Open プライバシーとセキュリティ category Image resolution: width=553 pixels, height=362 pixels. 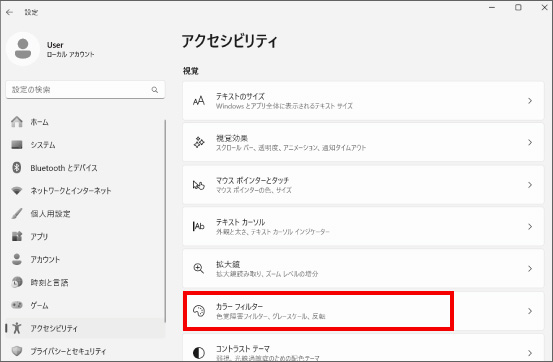point(85,351)
